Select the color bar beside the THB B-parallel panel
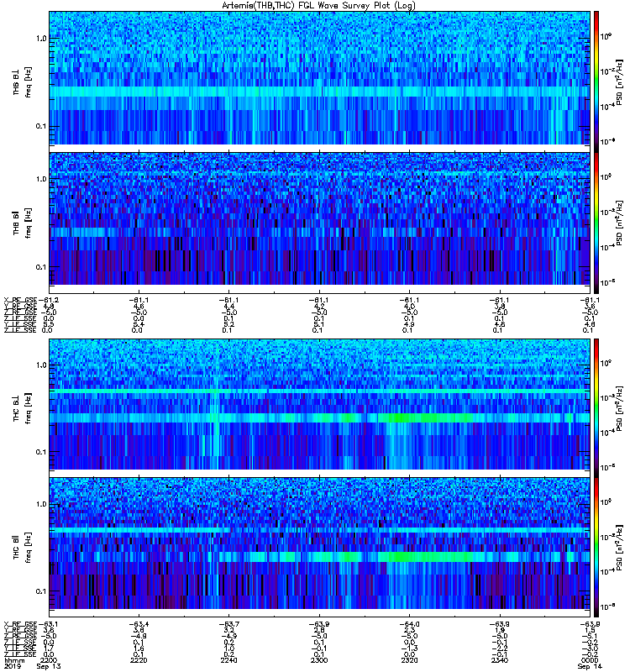Screen dimensions: 630x672 [x=596, y=223]
